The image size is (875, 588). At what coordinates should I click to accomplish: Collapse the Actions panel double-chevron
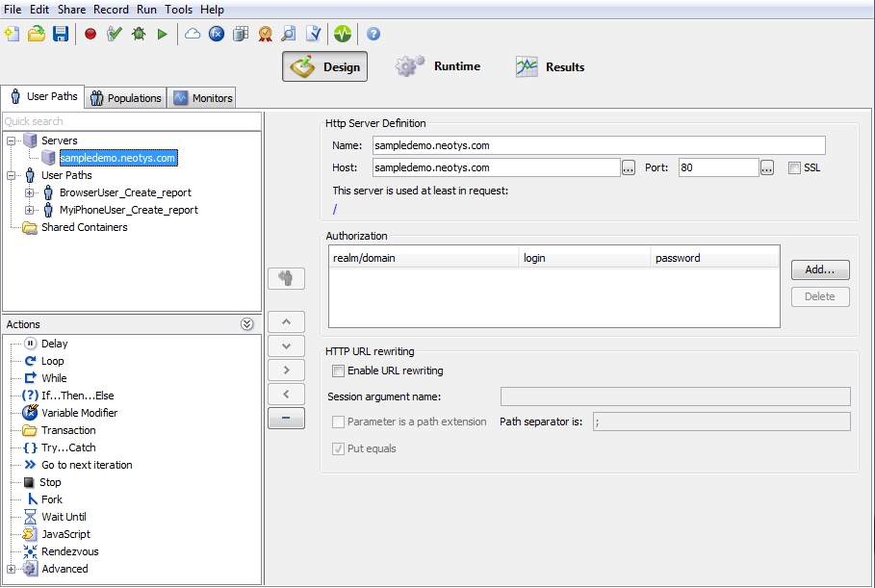[247, 325]
